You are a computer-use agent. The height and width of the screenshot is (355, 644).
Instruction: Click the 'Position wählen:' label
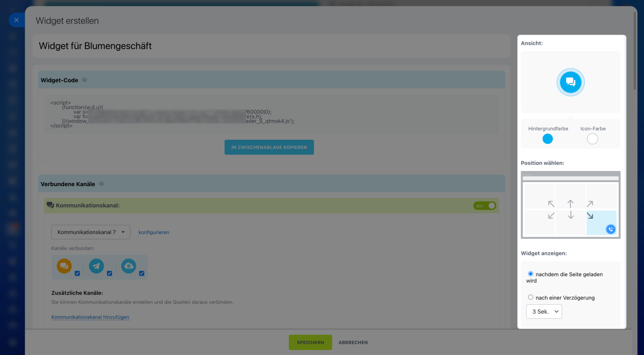[x=542, y=163]
